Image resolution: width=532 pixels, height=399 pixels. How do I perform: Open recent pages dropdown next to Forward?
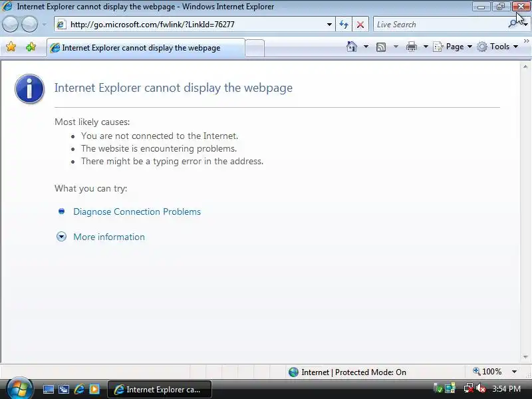pyautogui.click(x=44, y=25)
